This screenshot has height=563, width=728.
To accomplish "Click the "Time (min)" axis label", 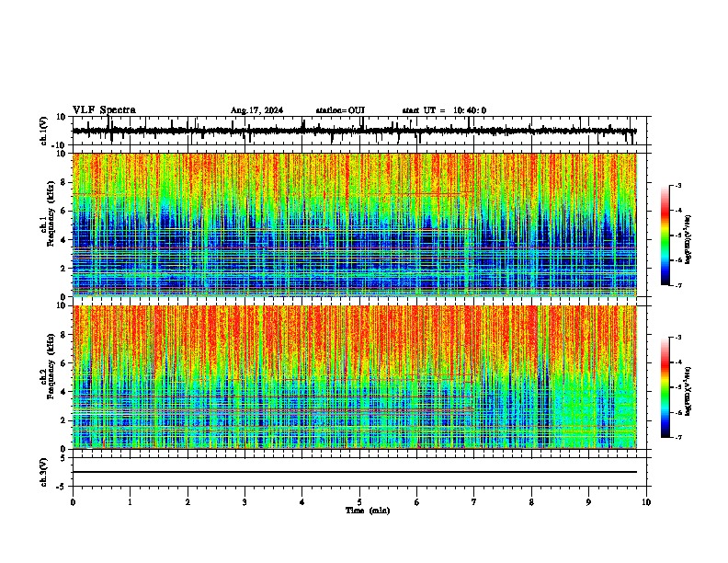I will (x=368, y=511).
